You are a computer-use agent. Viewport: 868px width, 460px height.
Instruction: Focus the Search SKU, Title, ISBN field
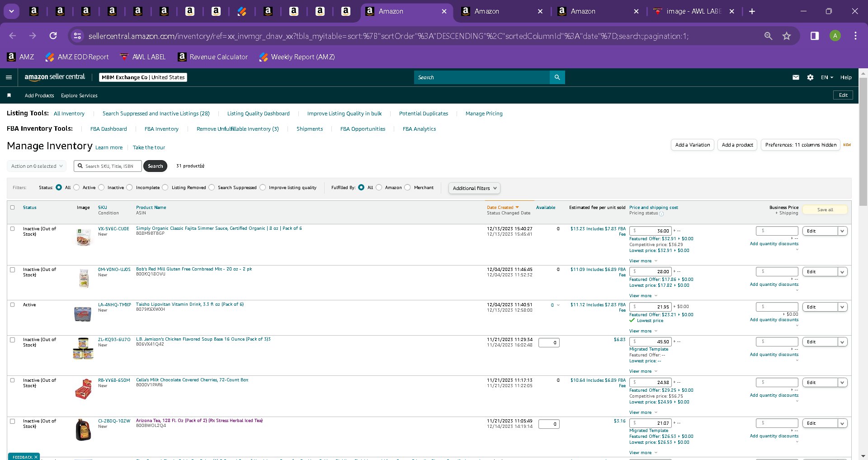108,166
